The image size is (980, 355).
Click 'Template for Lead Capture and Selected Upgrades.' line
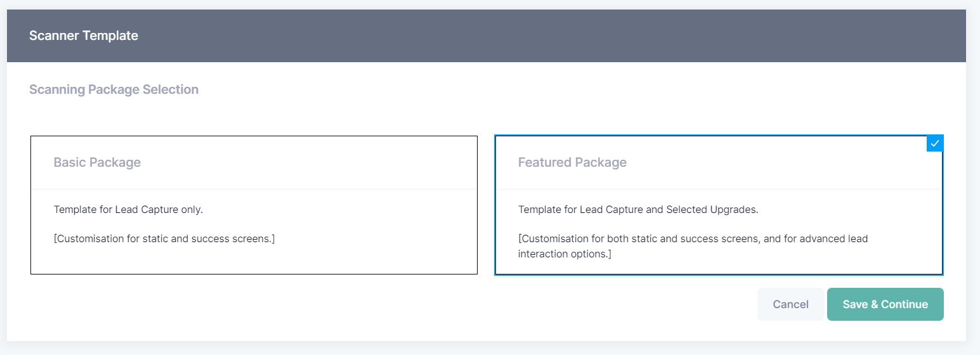pyautogui.click(x=638, y=209)
